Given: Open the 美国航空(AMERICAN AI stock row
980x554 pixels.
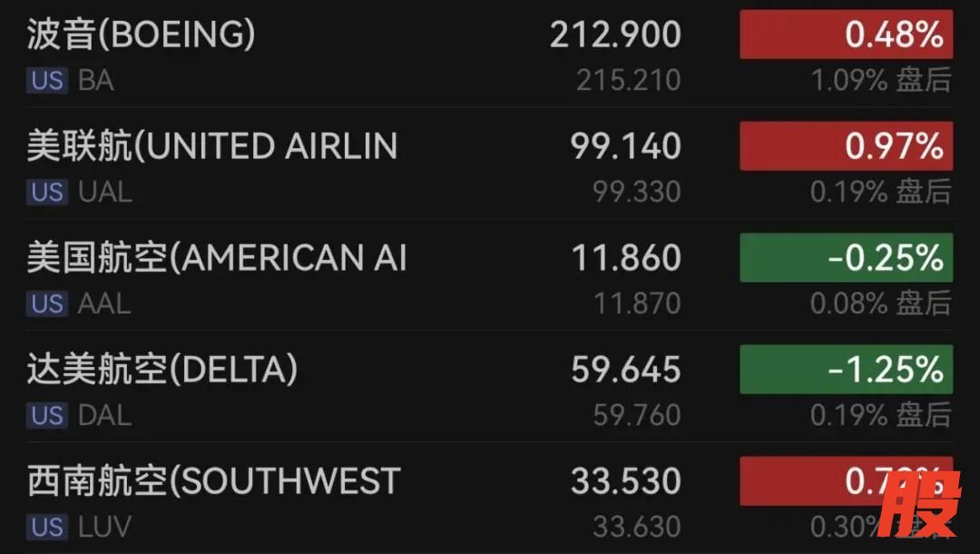Looking at the screenshot, I should (216, 258).
